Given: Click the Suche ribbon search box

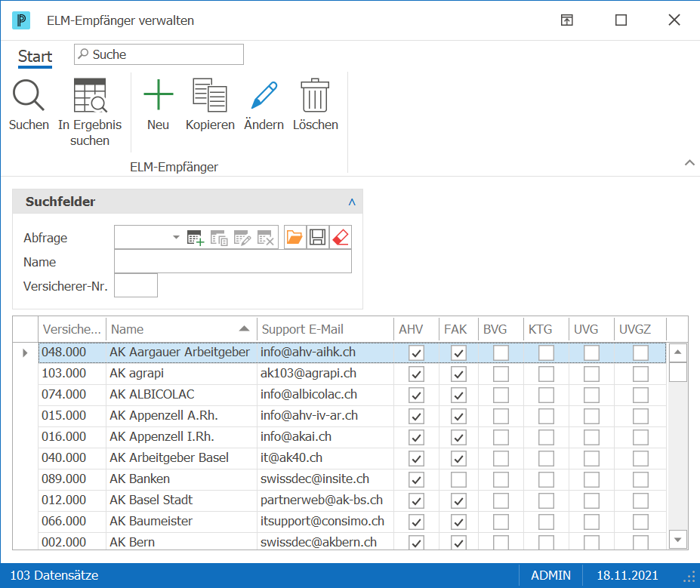Looking at the screenshot, I should 159,54.
